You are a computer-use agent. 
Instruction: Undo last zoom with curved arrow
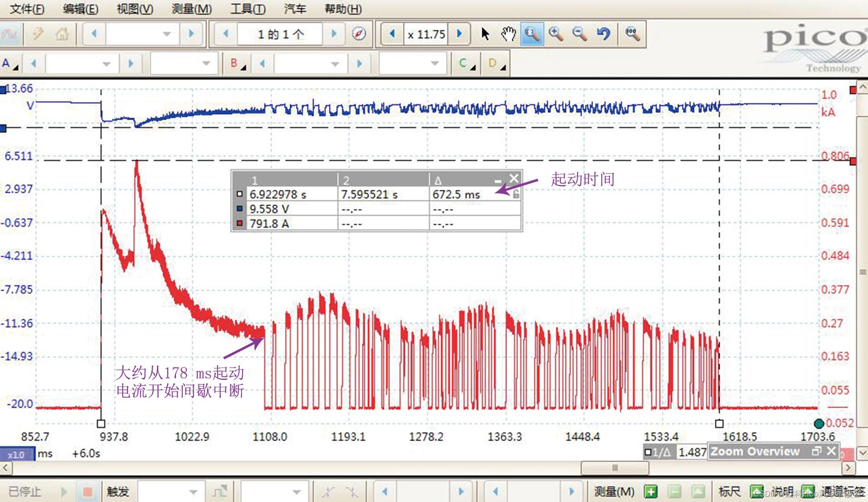pyautogui.click(x=603, y=34)
